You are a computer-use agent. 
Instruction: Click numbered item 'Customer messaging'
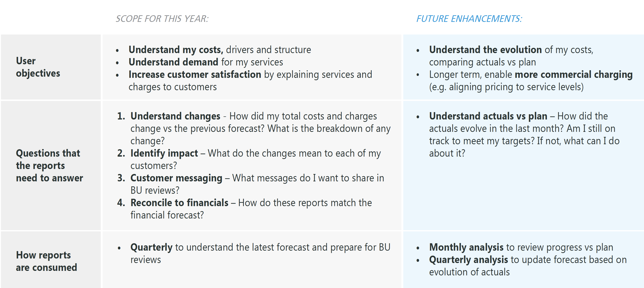pyautogui.click(x=176, y=178)
